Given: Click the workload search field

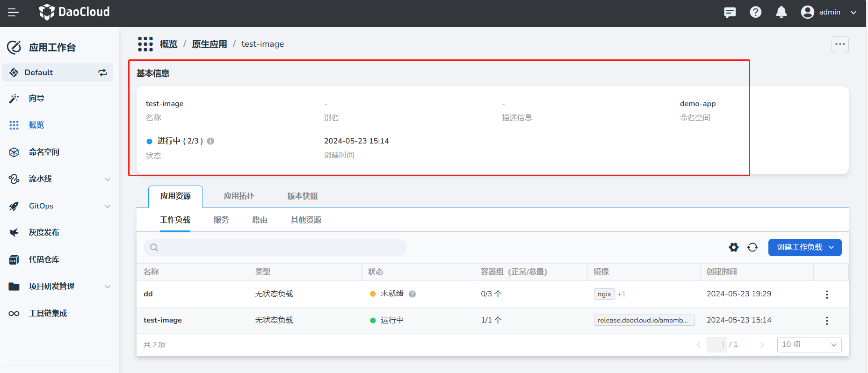Looking at the screenshot, I should (x=275, y=247).
